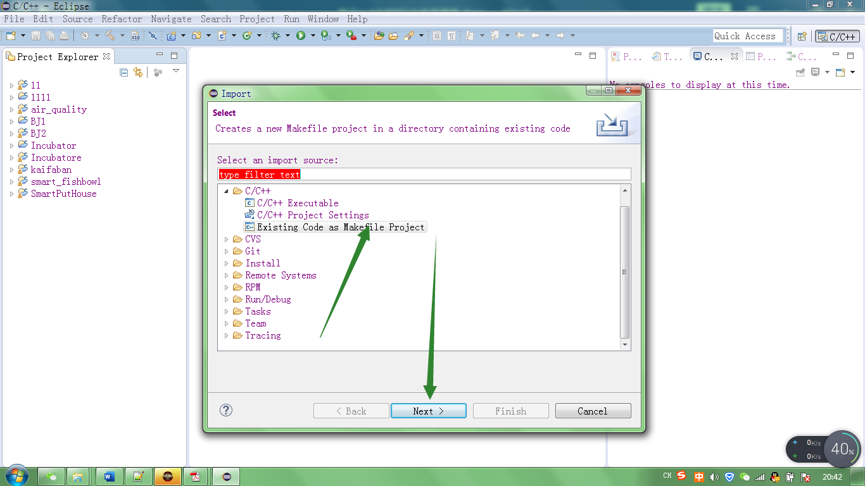Click the Quick Access search field
The image size is (865, 486).
coord(747,36)
